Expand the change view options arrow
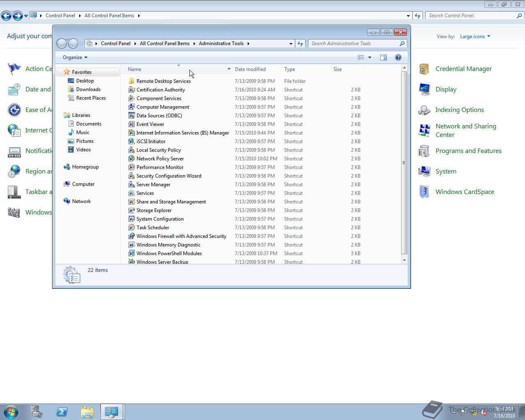525x420 pixels. coord(370,57)
